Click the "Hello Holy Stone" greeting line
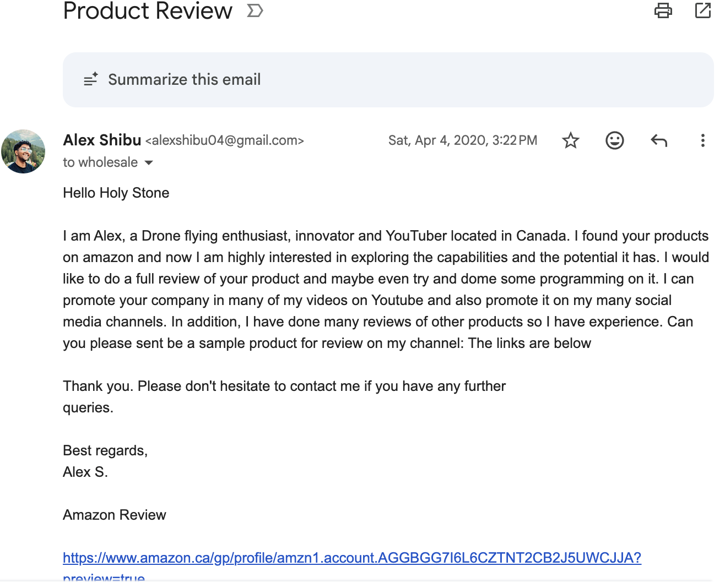 (x=116, y=193)
